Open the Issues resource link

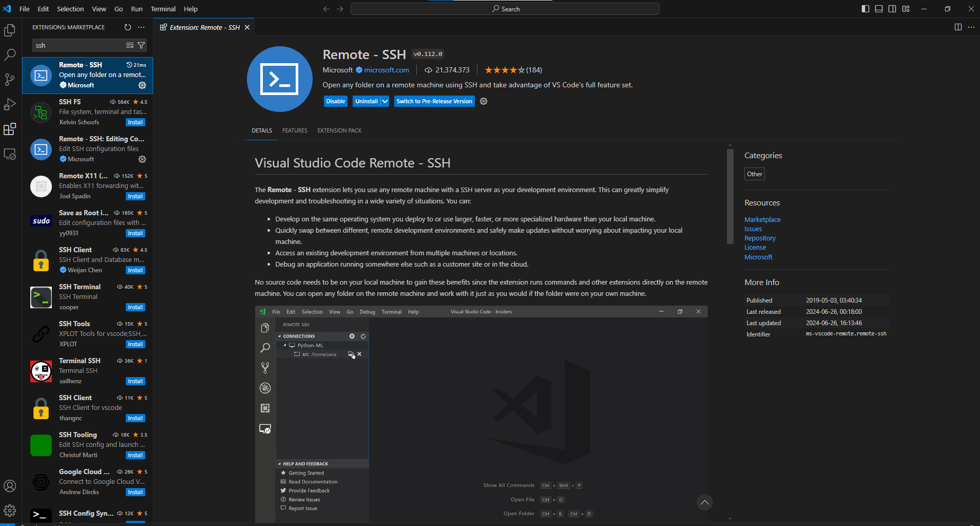(753, 229)
